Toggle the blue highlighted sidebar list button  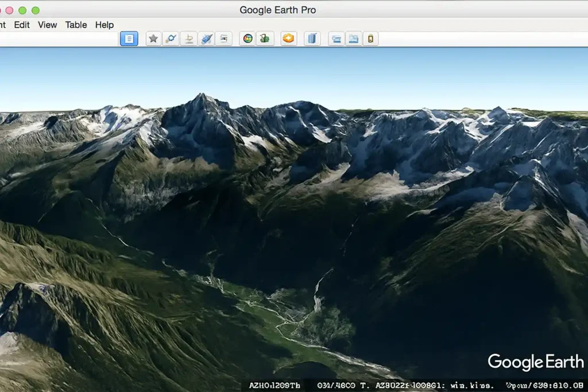(x=129, y=39)
